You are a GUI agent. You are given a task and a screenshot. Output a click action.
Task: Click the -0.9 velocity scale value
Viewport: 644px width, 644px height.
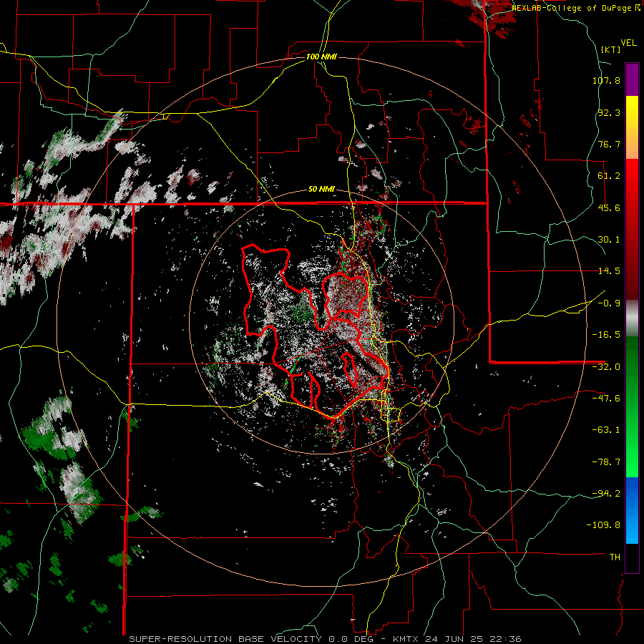click(x=609, y=303)
